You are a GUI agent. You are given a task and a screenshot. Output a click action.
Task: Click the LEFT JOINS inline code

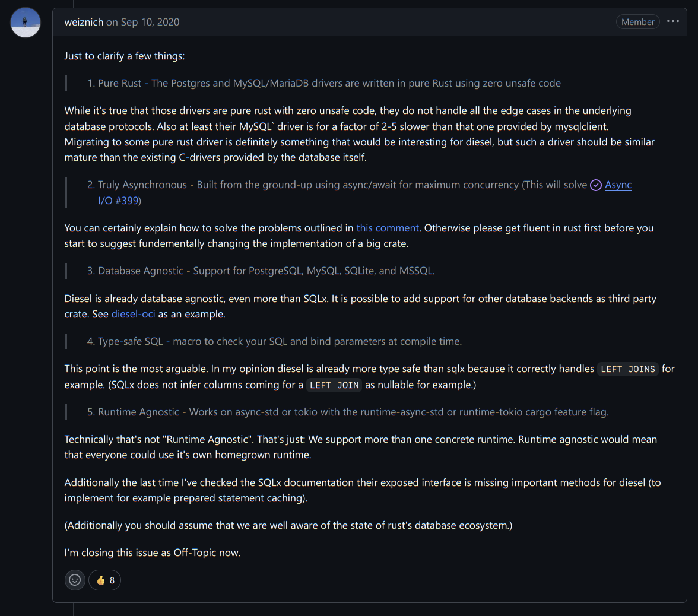[x=627, y=369]
